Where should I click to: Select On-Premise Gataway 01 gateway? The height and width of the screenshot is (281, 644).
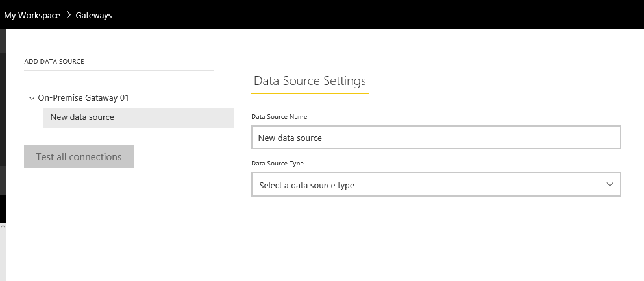(83, 98)
